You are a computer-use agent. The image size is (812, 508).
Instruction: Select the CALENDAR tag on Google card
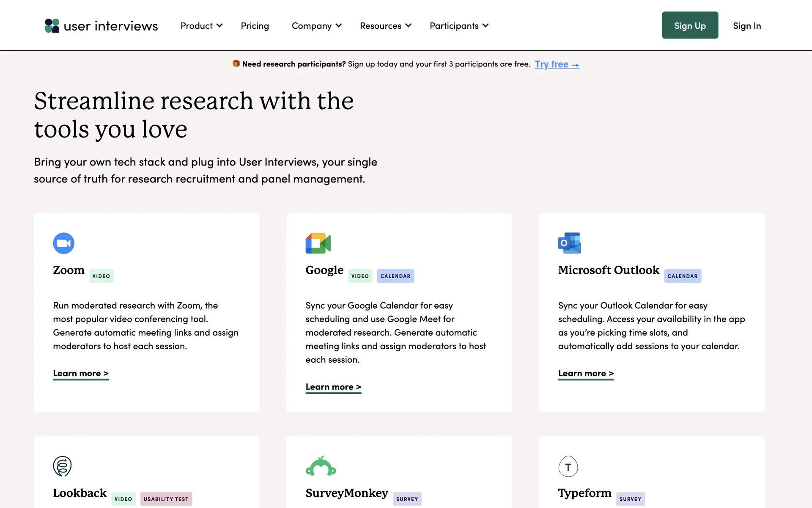click(395, 276)
